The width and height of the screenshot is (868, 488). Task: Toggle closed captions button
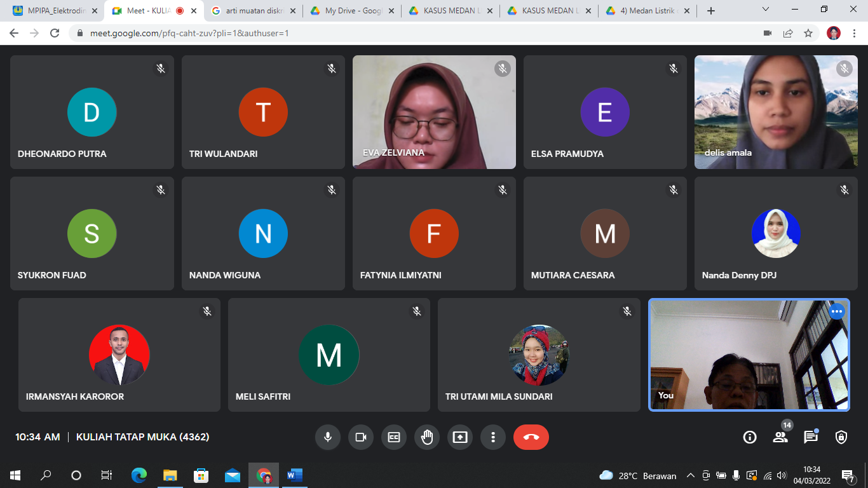click(x=394, y=437)
